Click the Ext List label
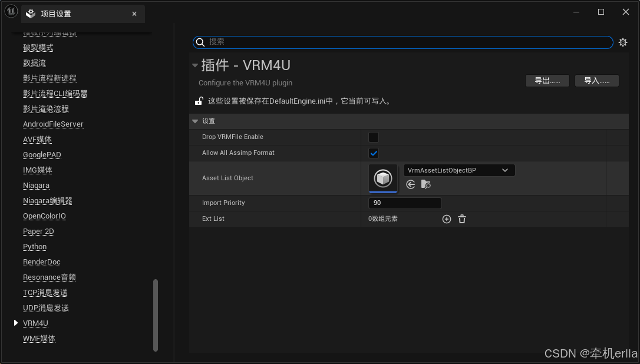Viewport: 640px width, 364px height. pos(213,219)
